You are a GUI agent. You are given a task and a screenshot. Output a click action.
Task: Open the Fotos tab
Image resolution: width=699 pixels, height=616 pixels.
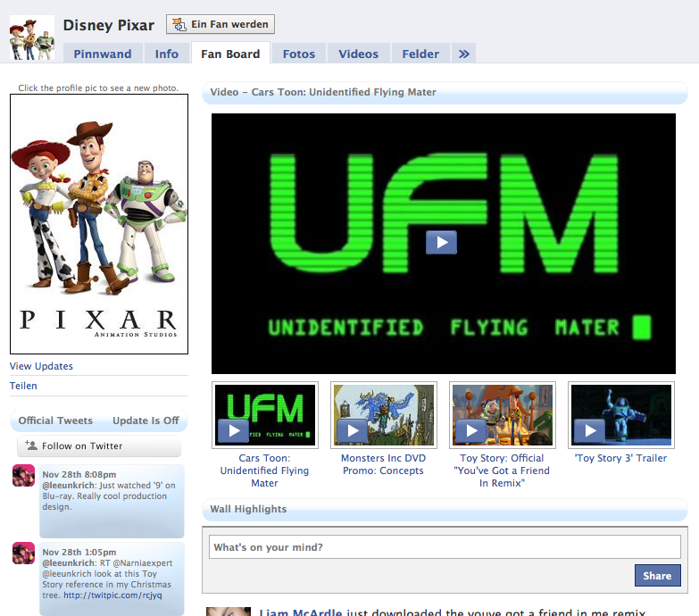(x=299, y=54)
